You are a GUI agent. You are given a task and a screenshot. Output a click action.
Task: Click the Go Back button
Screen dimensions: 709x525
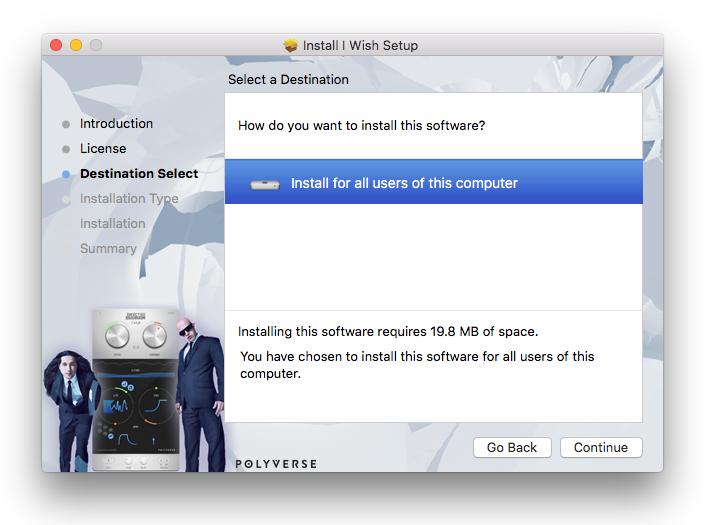click(512, 447)
